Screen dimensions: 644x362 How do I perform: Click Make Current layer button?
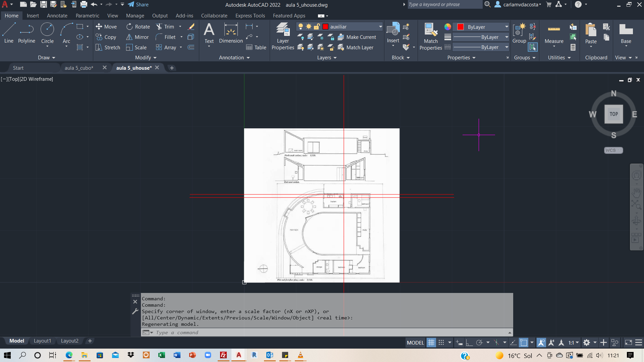[357, 37]
